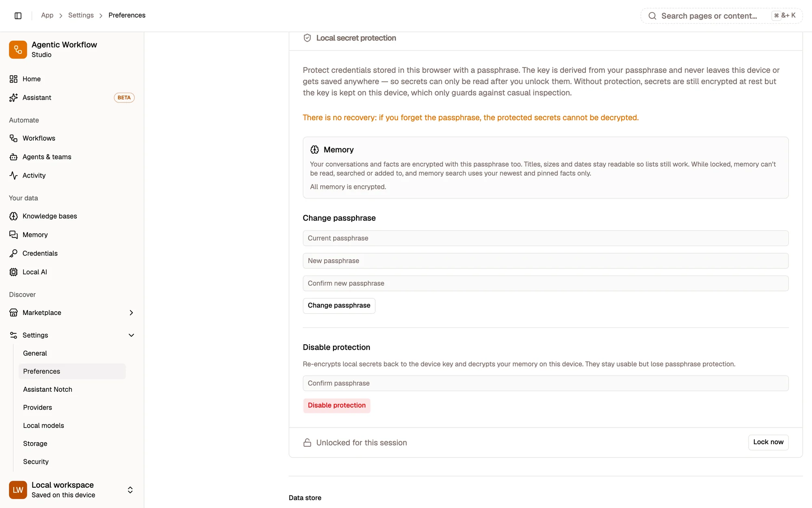Click the red Disable protection button
This screenshot has height=508, width=812.
(x=337, y=406)
